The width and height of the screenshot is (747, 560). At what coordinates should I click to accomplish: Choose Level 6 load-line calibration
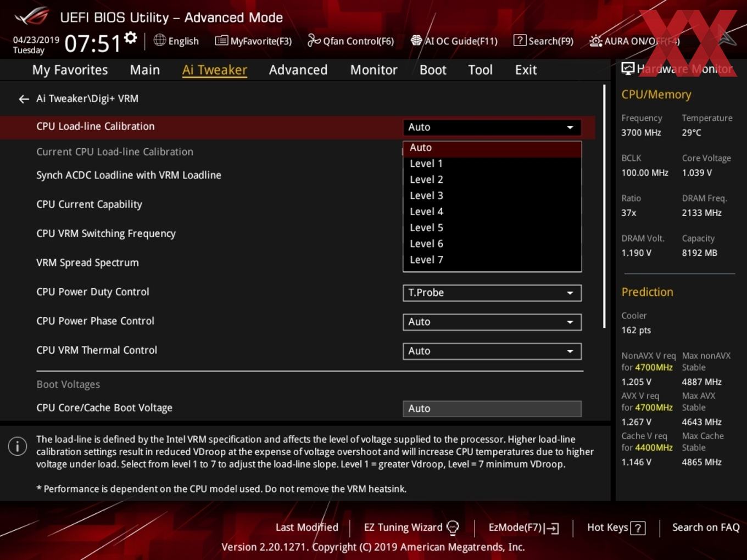[x=492, y=243]
